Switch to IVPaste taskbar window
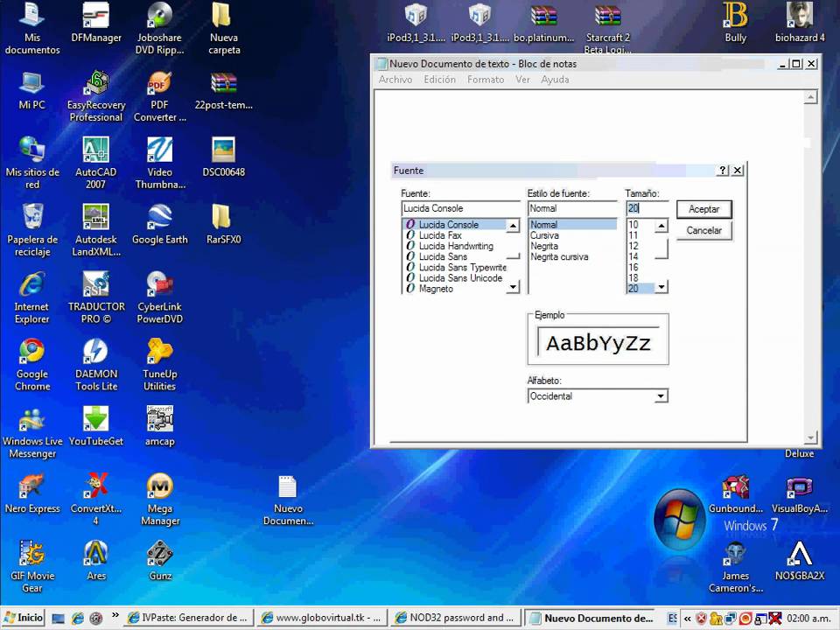840x630 pixels. coord(189,618)
